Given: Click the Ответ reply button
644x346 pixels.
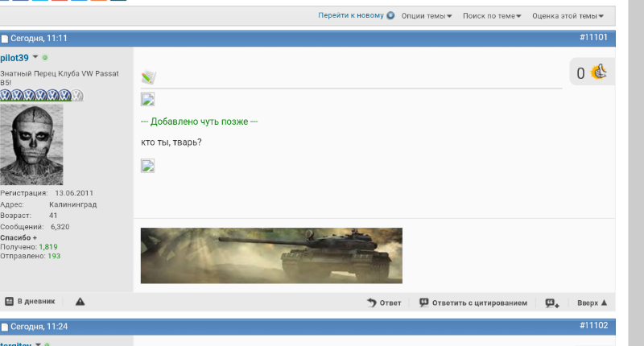Looking at the screenshot, I should point(384,303).
